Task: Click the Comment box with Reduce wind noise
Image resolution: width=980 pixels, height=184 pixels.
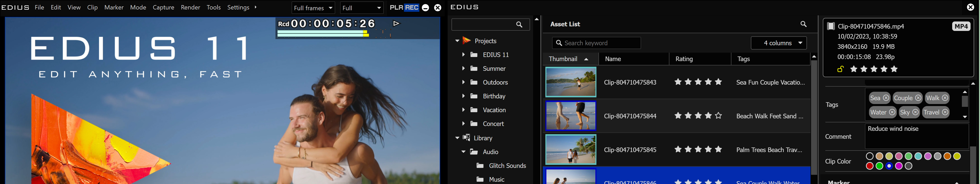Action: tap(916, 136)
